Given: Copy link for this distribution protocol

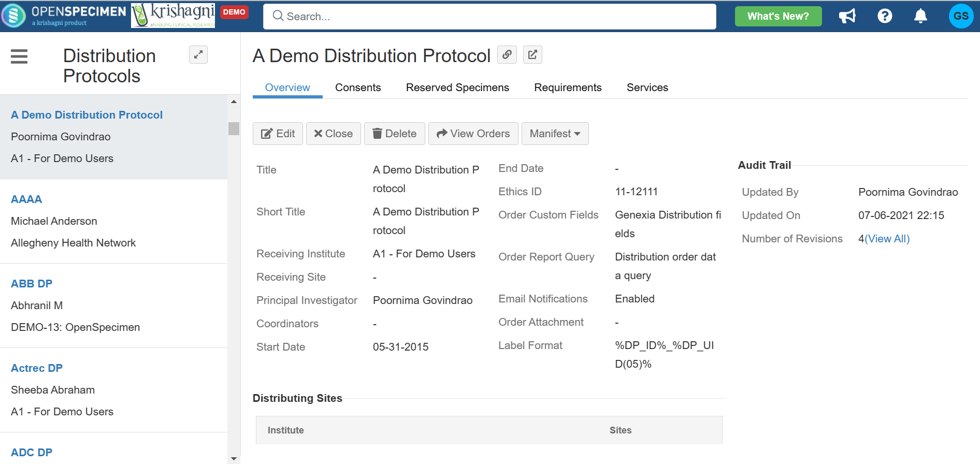Looking at the screenshot, I should coord(507,54).
